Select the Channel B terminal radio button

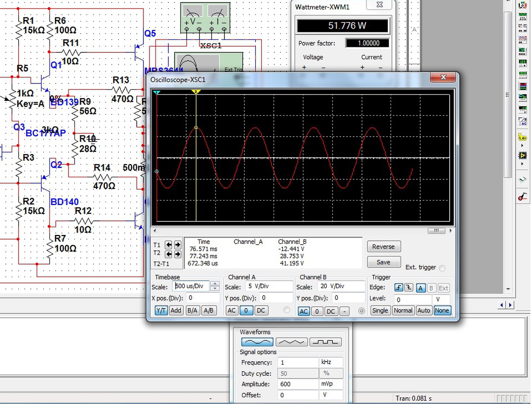point(362,311)
